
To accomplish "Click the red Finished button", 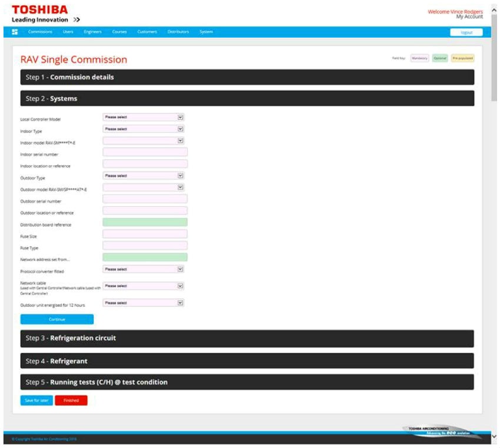I will click(x=71, y=400).
